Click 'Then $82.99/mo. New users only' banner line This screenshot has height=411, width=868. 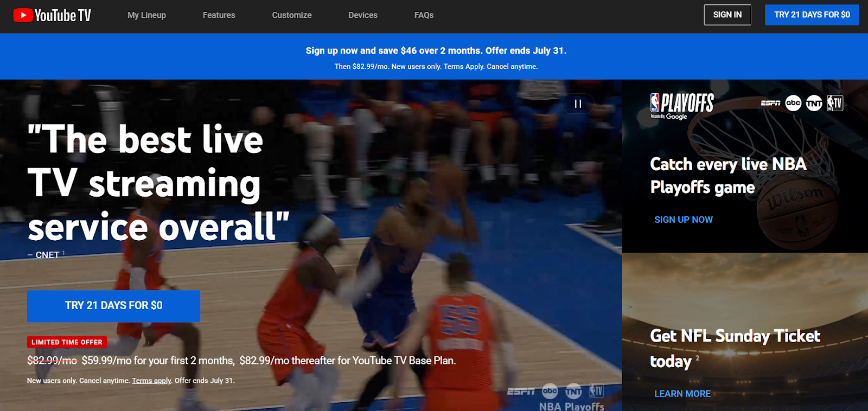tap(436, 67)
